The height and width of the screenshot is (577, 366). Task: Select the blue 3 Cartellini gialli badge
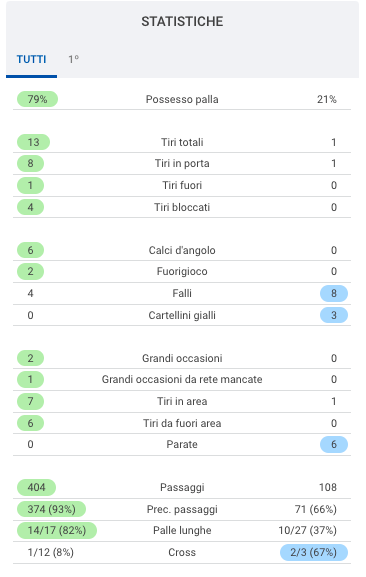[334, 315]
